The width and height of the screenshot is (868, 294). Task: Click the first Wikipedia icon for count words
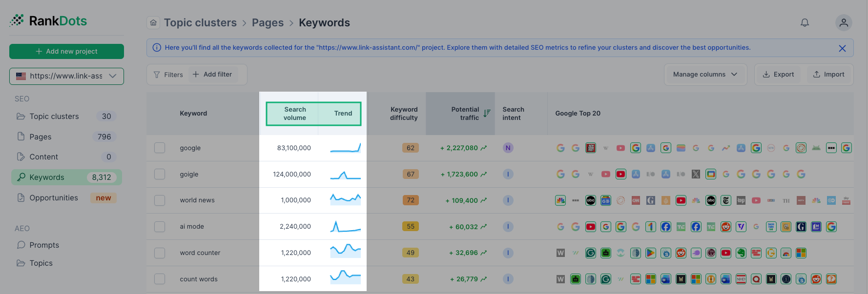560,279
